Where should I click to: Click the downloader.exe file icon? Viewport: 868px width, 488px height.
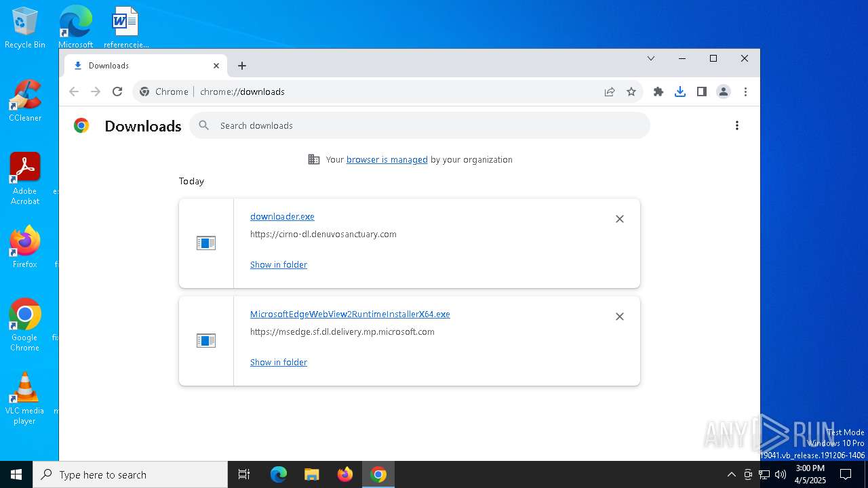point(206,243)
